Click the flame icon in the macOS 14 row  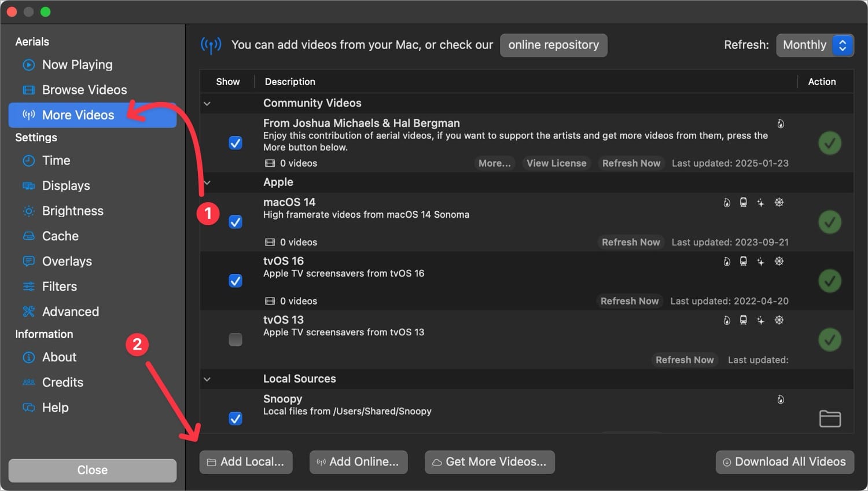[x=727, y=203]
